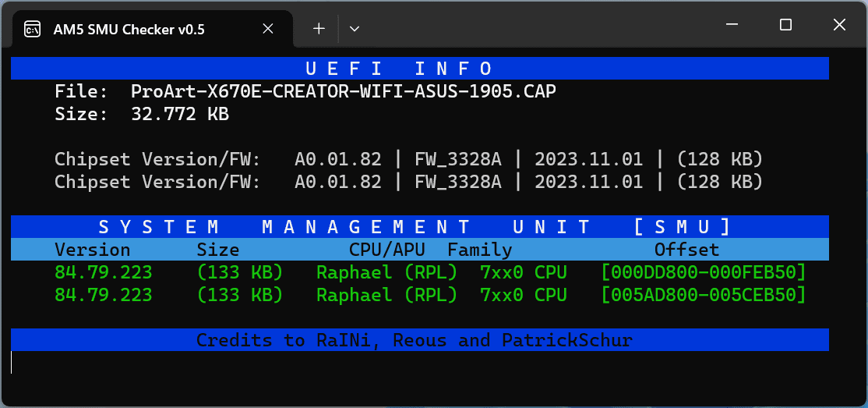Image resolution: width=868 pixels, height=408 pixels.
Task: Select the AM5 SMU Checker v0.5 tab
Action: tap(129, 29)
